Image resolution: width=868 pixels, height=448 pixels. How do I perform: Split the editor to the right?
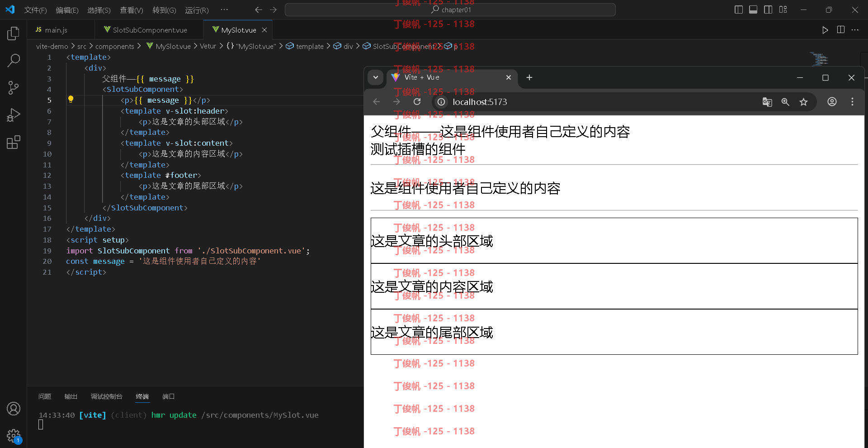point(841,30)
